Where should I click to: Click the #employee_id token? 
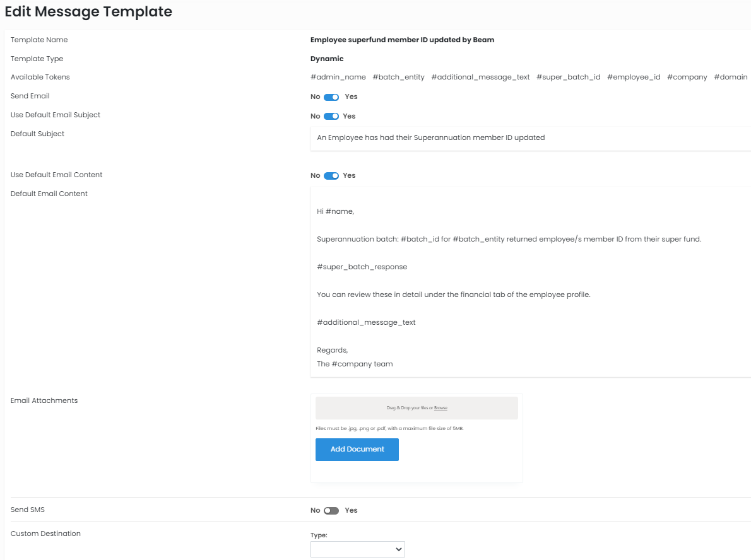634,78
